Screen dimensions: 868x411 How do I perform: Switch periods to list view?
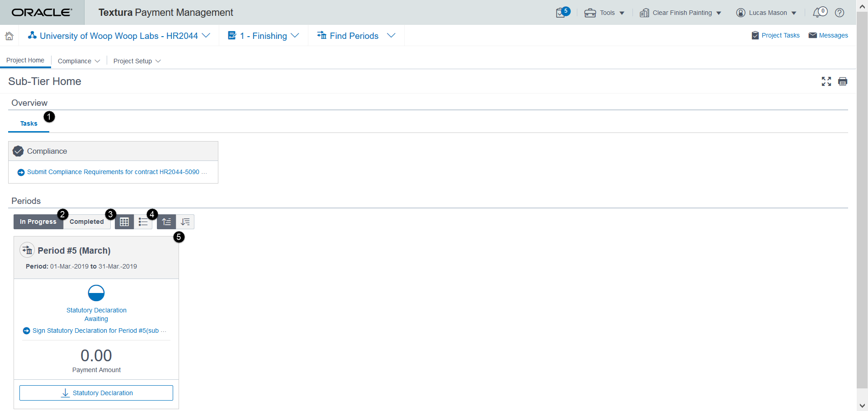click(143, 222)
